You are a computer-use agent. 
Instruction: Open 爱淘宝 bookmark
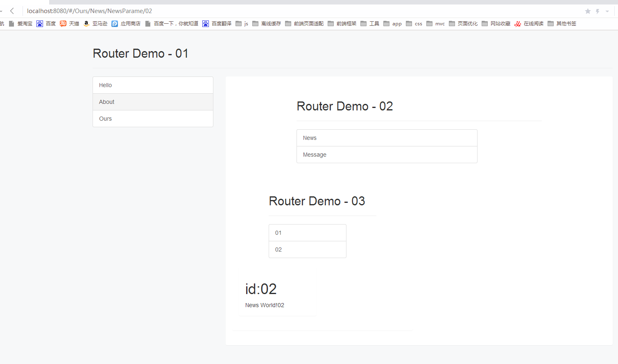(20, 24)
